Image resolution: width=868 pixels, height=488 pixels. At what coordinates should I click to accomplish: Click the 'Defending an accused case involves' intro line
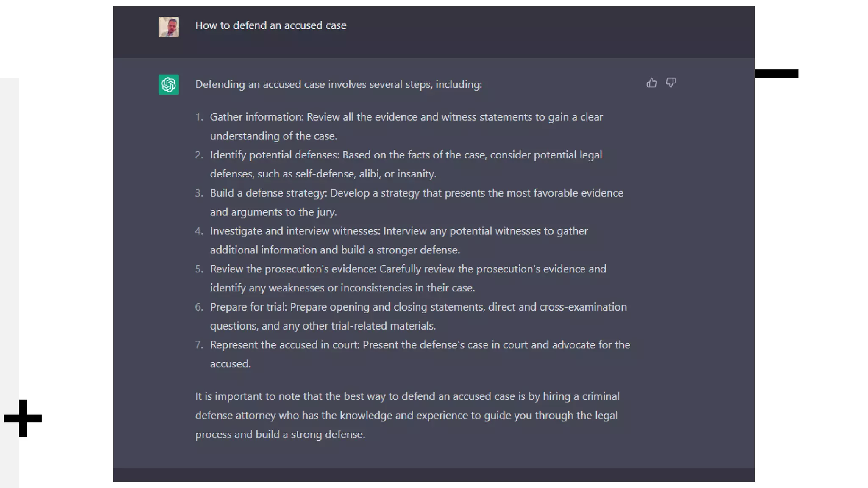click(338, 84)
